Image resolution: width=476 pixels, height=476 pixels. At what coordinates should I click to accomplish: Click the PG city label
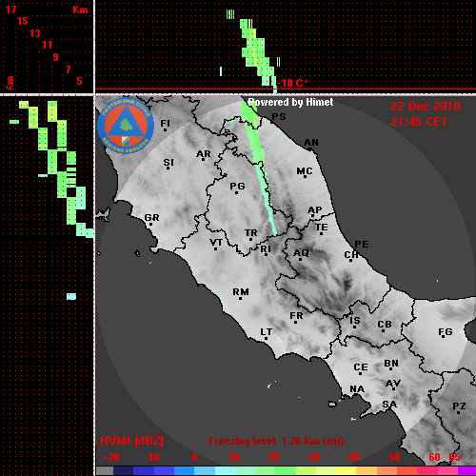(237, 186)
